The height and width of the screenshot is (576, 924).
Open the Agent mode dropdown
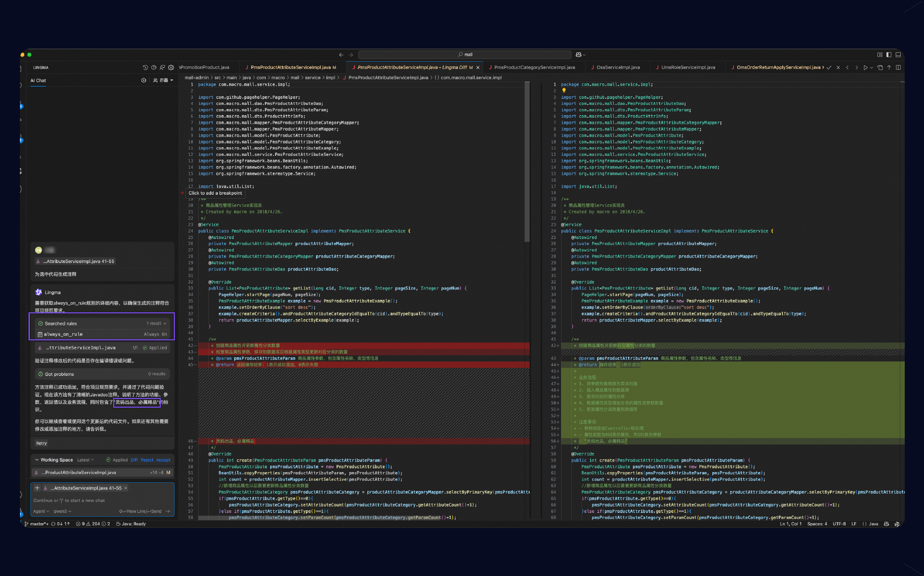pyautogui.click(x=41, y=511)
